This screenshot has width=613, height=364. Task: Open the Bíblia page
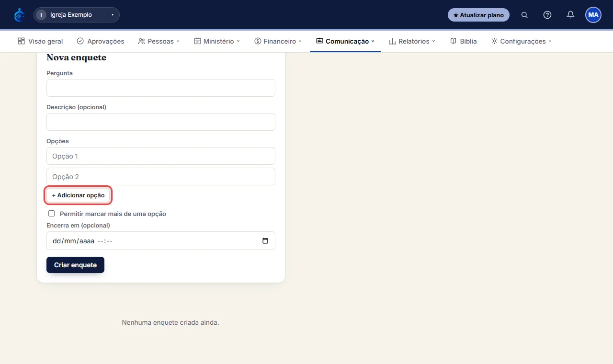(x=464, y=41)
